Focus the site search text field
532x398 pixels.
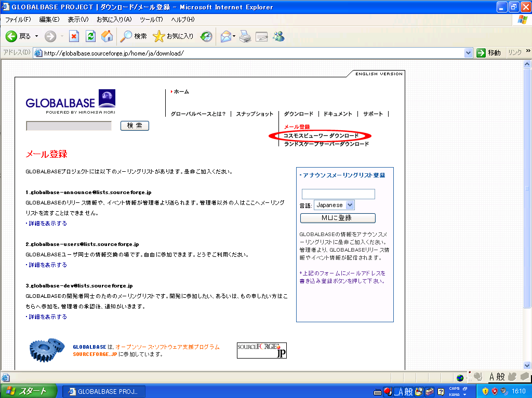[x=69, y=126]
